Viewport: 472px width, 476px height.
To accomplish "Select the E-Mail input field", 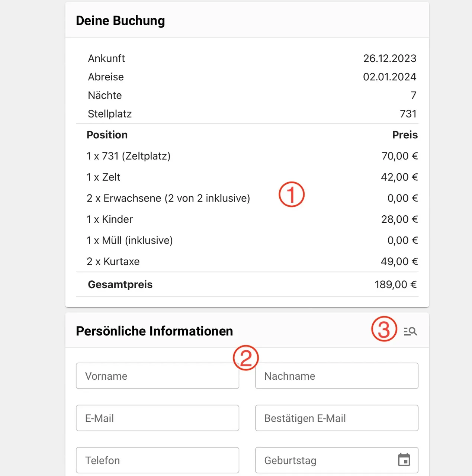I will pos(157,418).
